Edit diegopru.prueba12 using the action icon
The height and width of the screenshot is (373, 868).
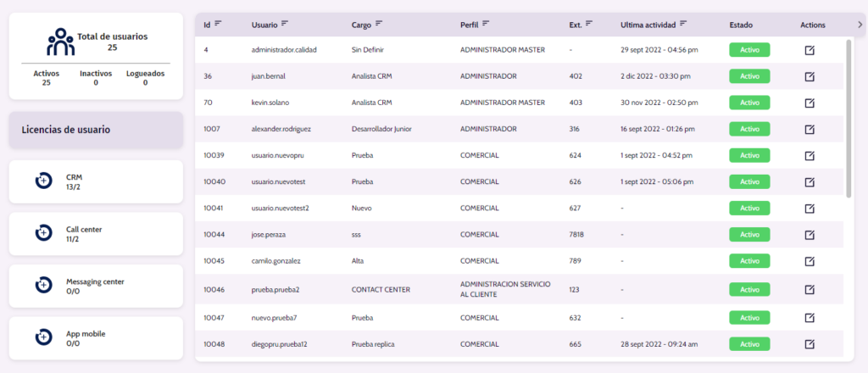(x=810, y=343)
